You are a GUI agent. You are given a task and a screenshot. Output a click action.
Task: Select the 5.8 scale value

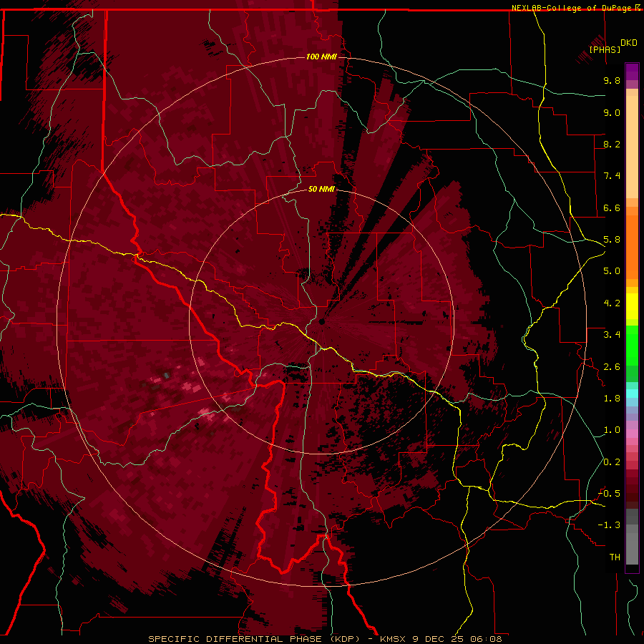tap(612, 240)
